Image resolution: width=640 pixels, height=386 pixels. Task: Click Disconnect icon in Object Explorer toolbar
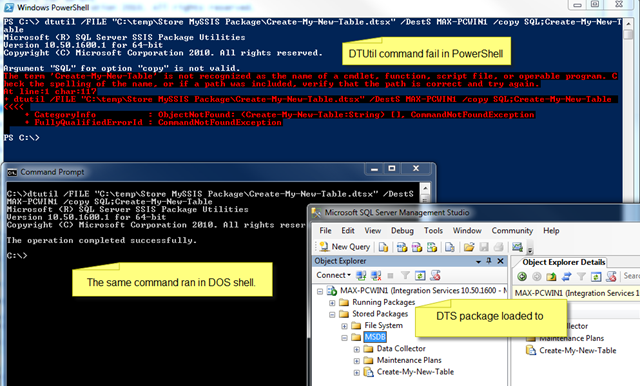coord(376,276)
